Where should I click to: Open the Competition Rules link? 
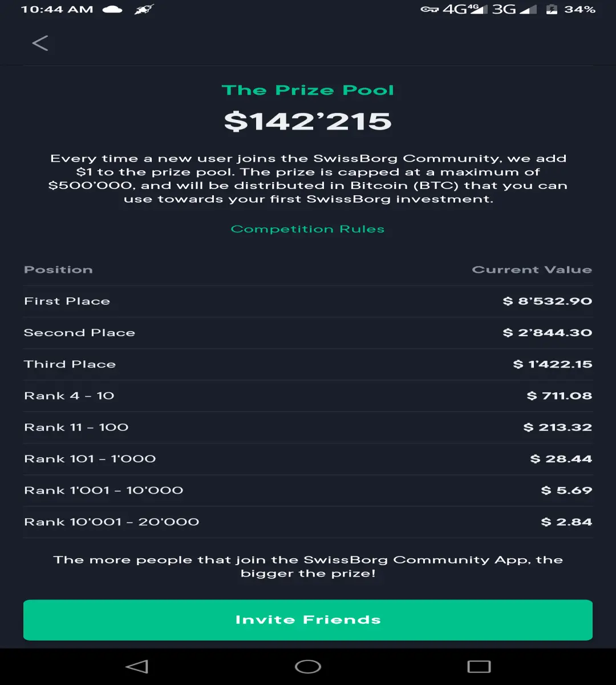308,229
